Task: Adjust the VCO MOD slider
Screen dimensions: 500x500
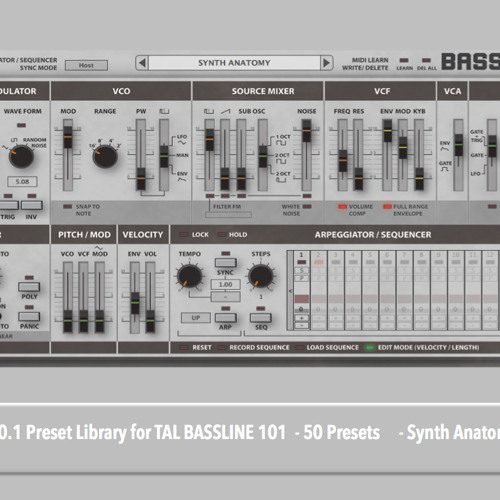Action: pos(68,137)
